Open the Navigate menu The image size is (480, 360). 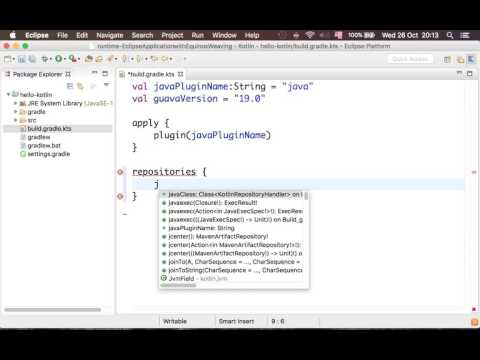pyautogui.click(x=110, y=35)
